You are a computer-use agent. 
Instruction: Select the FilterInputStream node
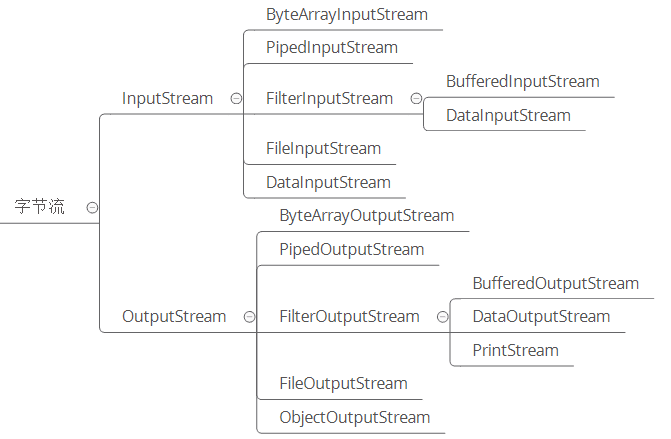pyautogui.click(x=329, y=98)
